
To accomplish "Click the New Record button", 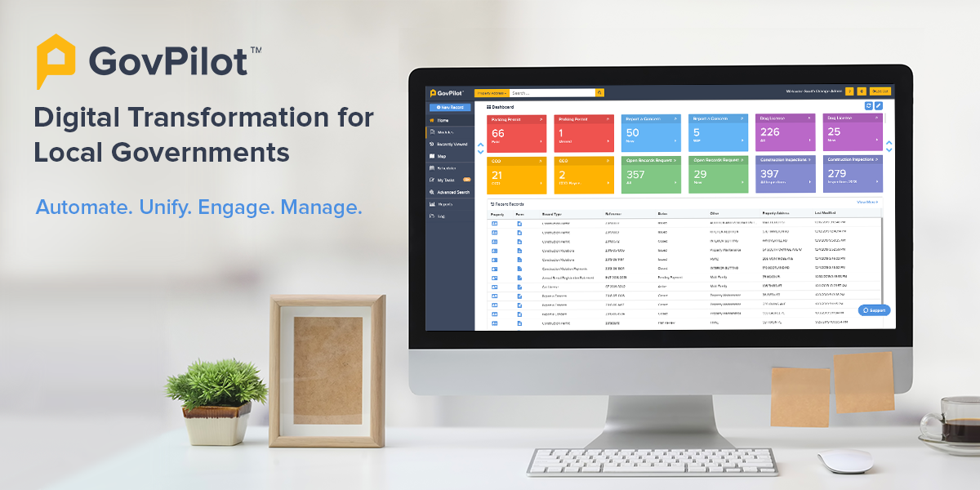I will pos(449,107).
